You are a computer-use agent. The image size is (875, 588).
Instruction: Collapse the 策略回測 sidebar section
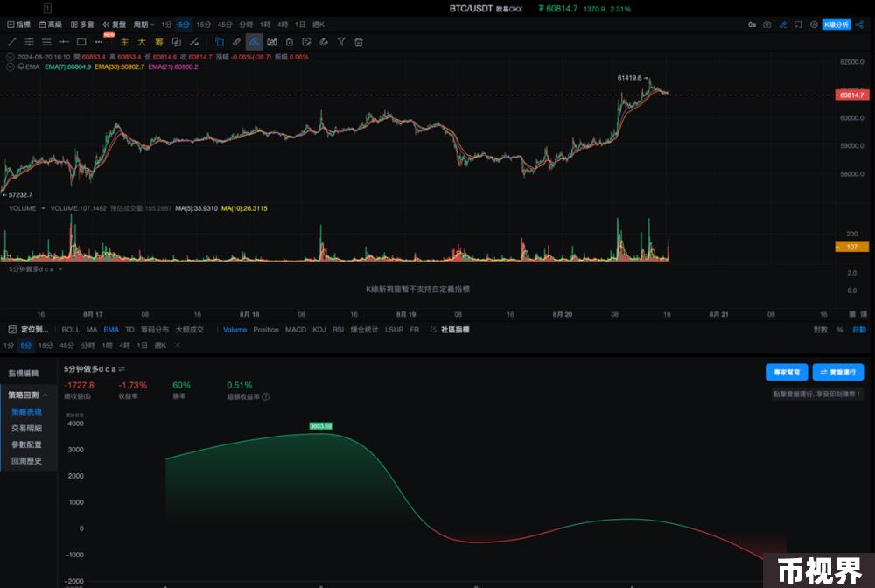click(45, 395)
